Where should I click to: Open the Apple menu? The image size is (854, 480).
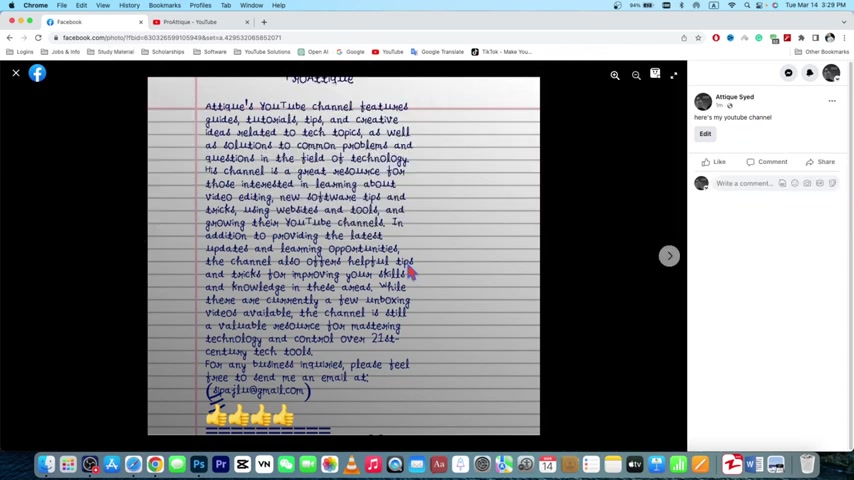pos(11,5)
